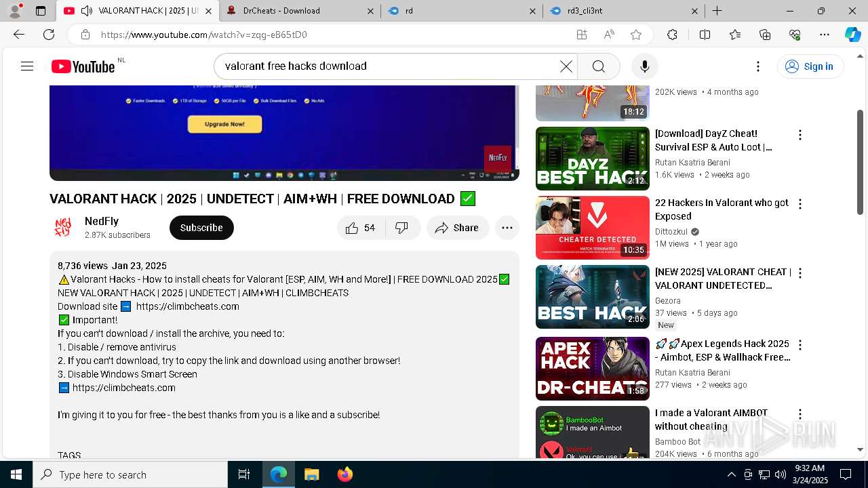Open the notifications action center
This screenshot has width=868, height=488.
(x=846, y=474)
